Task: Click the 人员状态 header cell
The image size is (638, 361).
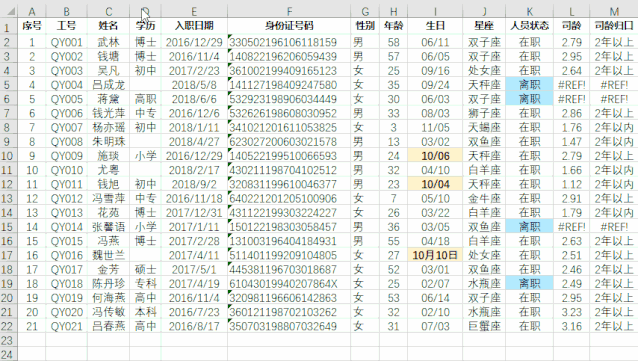Action: [529, 26]
